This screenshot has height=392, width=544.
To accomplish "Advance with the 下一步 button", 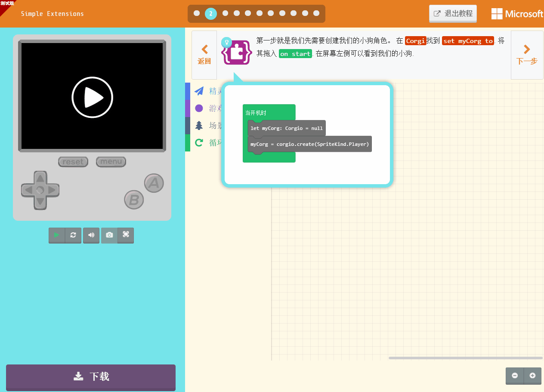I will [x=527, y=55].
